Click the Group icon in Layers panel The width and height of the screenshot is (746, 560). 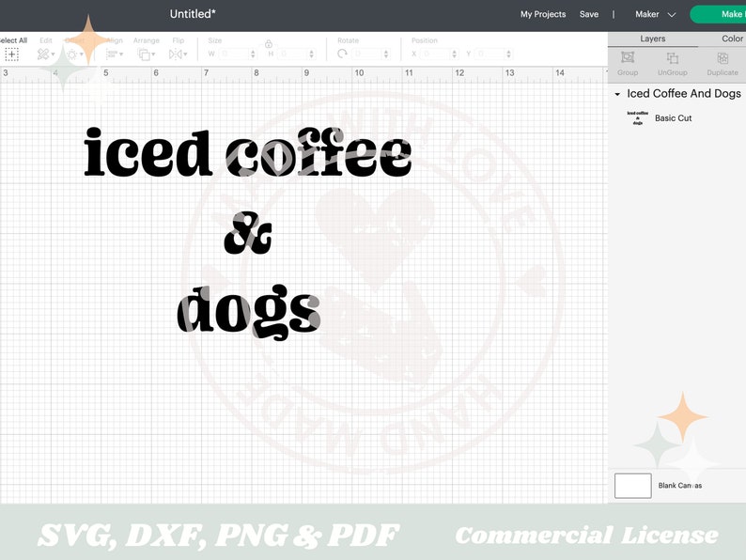628,57
